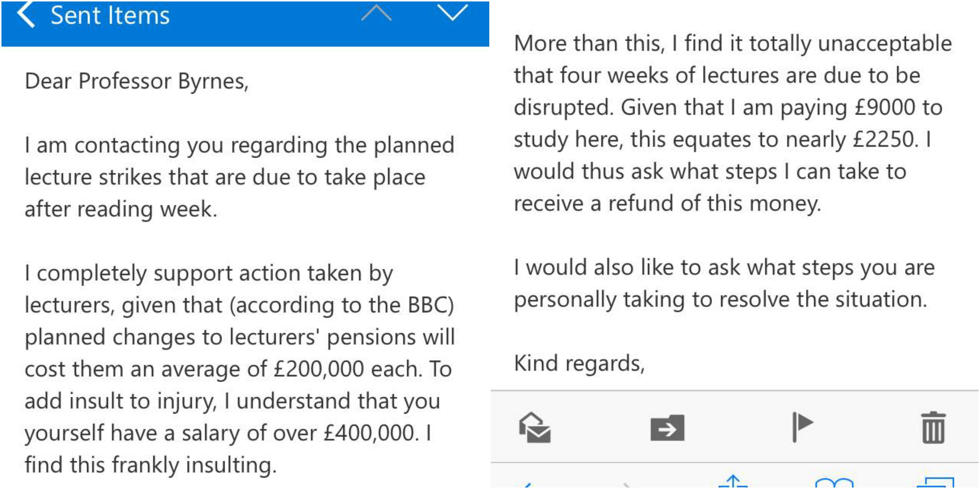This screenshot has width=980, height=489.
Task: Delete email with the trash icon
Action: 933,427
